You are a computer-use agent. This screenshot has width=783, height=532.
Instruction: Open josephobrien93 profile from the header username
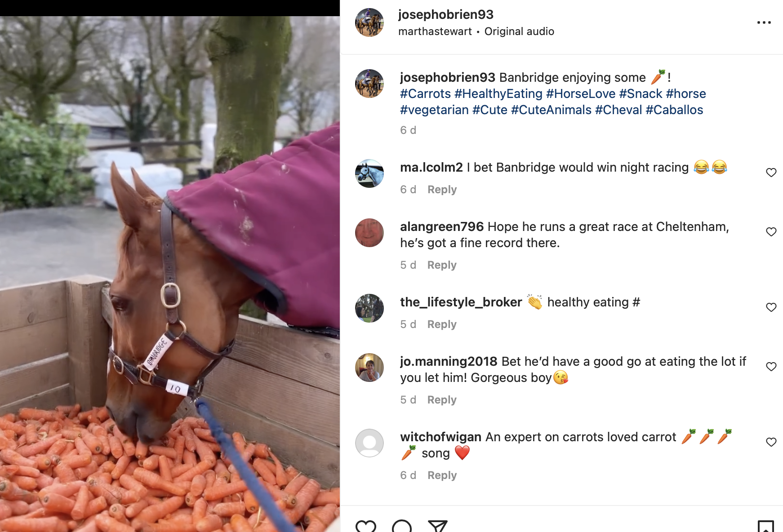445,14
